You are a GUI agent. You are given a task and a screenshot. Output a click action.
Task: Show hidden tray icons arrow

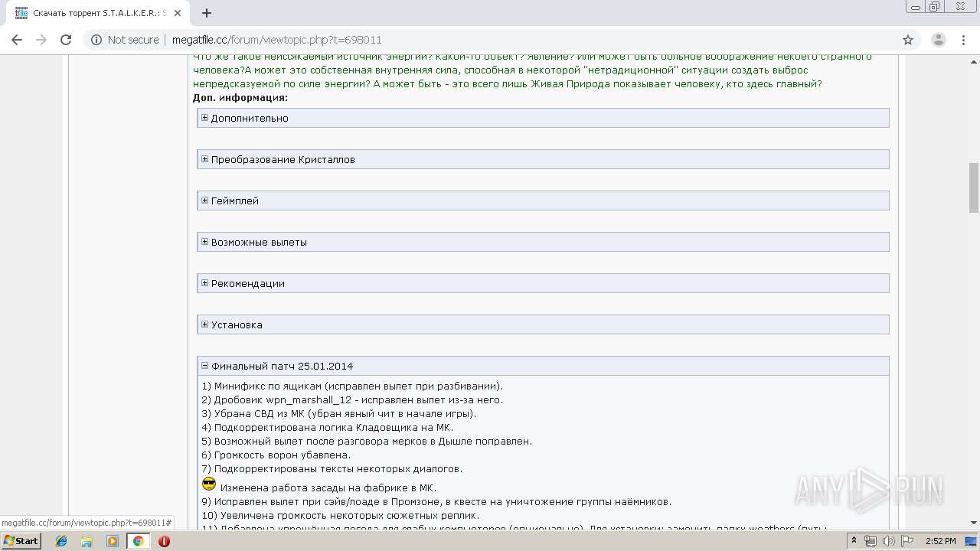pos(854,541)
